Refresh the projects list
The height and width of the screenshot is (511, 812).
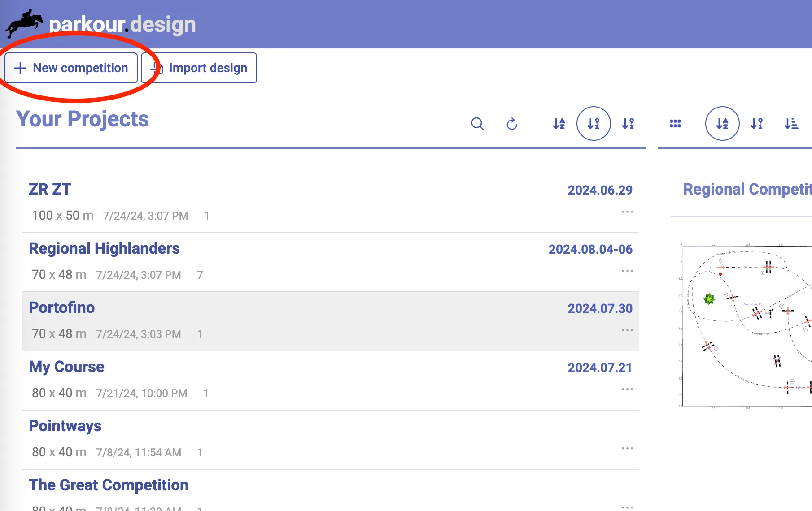coord(512,124)
